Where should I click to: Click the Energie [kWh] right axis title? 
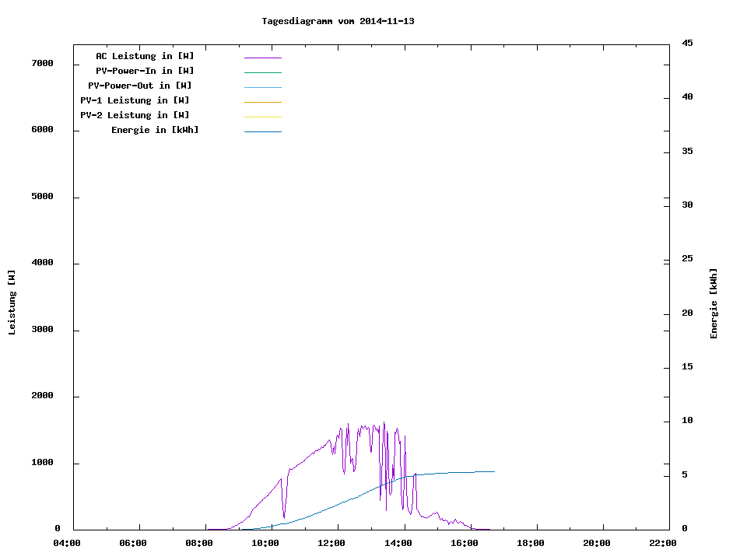[x=714, y=303]
